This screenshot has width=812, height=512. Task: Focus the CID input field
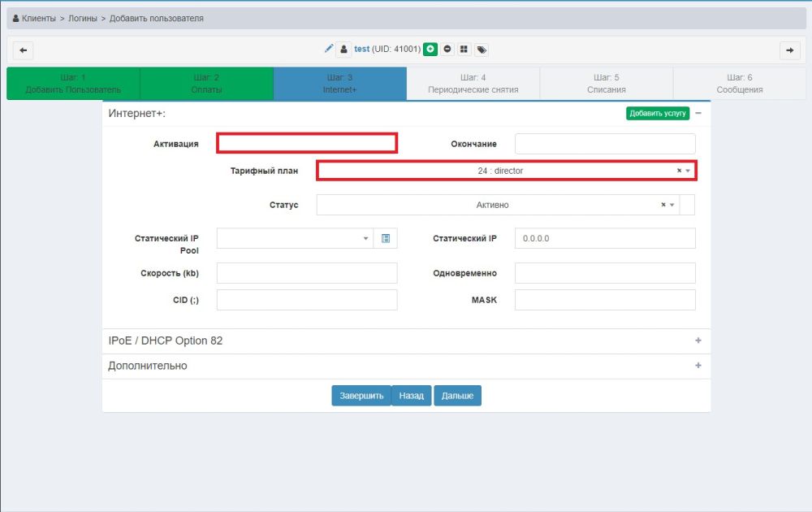tap(307, 300)
